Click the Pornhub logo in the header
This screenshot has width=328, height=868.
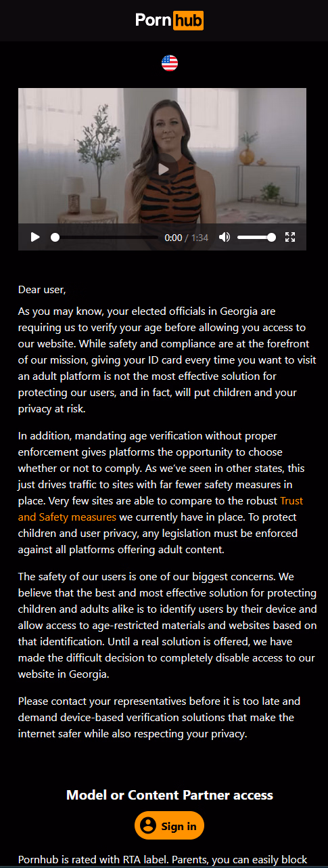[x=169, y=20]
